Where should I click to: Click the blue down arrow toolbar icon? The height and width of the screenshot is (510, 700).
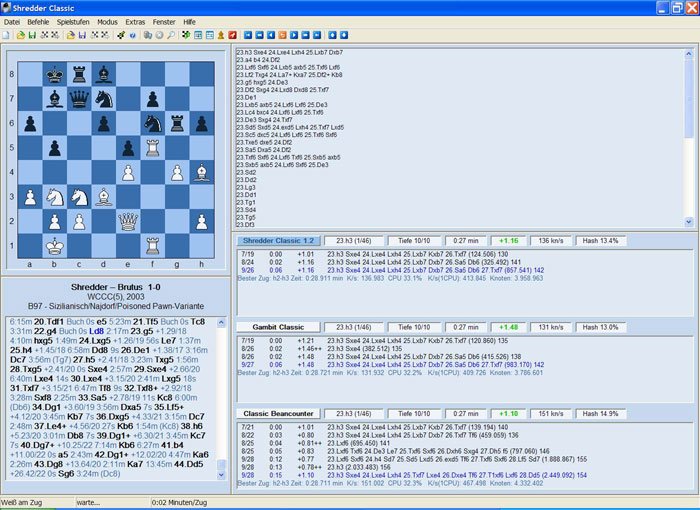point(344,35)
